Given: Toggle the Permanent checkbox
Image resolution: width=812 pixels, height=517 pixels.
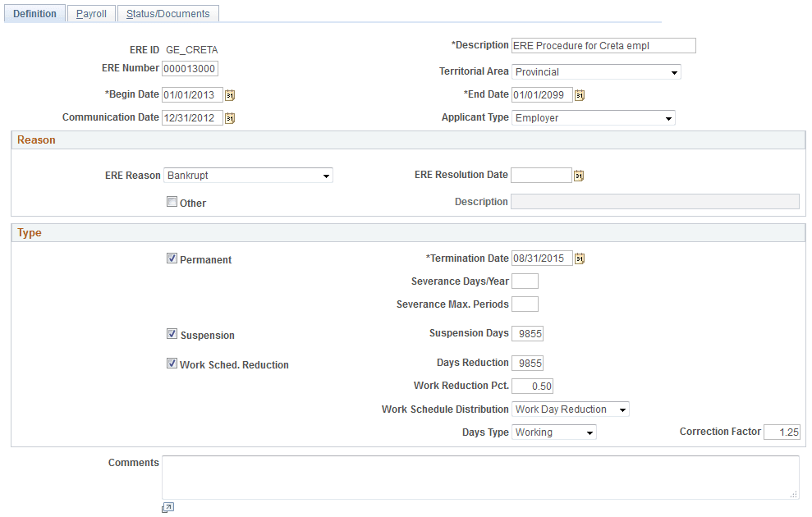Looking at the screenshot, I should 172,258.
